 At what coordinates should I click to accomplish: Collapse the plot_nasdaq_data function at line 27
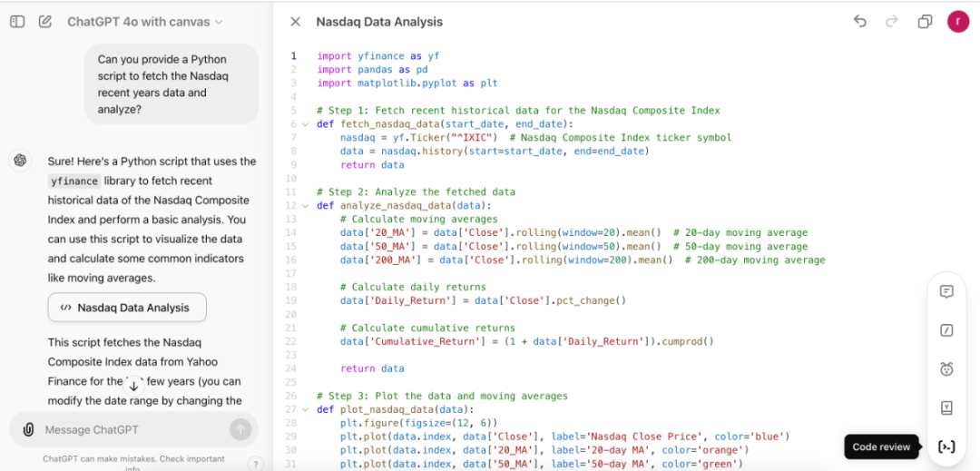coord(305,410)
